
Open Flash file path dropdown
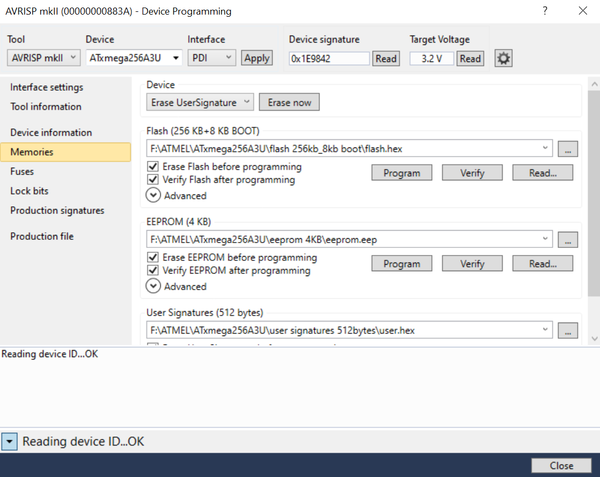[x=545, y=148]
